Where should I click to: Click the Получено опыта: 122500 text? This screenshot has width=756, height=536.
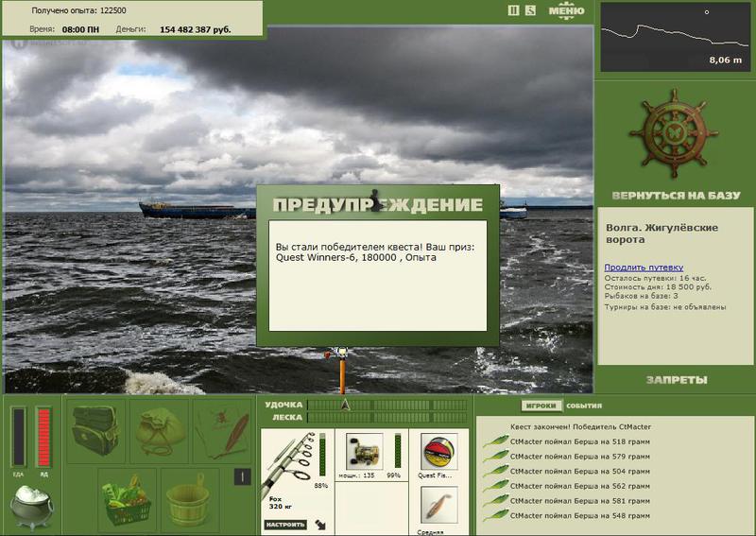click(79, 10)
